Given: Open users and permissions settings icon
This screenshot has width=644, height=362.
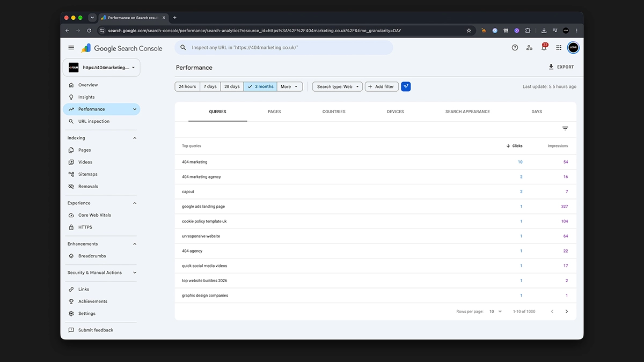Looking at the screenshot, I should point(530,48).
